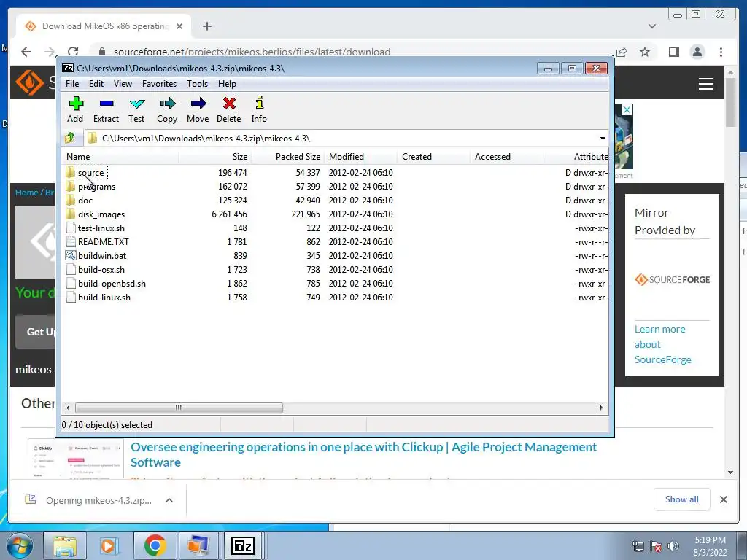
Task: Click the taskbar volume icon
Action: tap(673, 546)
